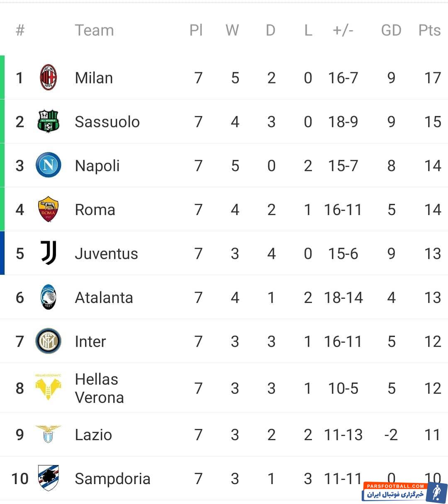Sort table by Pts column header
This screenshot has width=448, height=504.
429,30
